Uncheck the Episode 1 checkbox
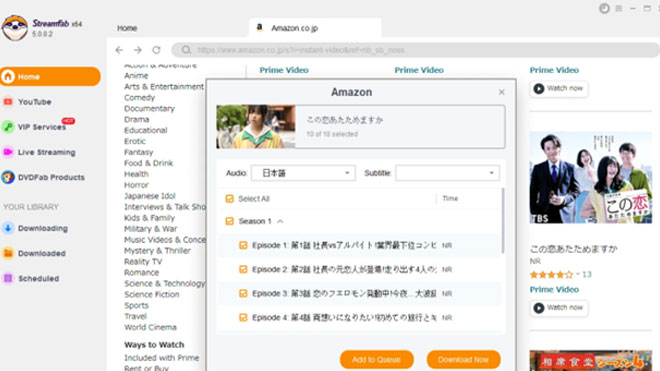The image size is (660, 371). coord(243,245)
